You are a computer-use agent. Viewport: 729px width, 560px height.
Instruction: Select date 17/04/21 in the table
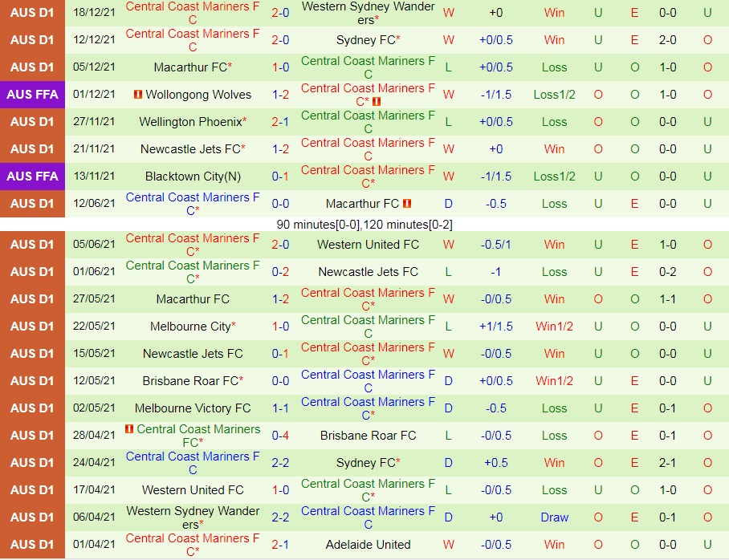pos(94,490)
